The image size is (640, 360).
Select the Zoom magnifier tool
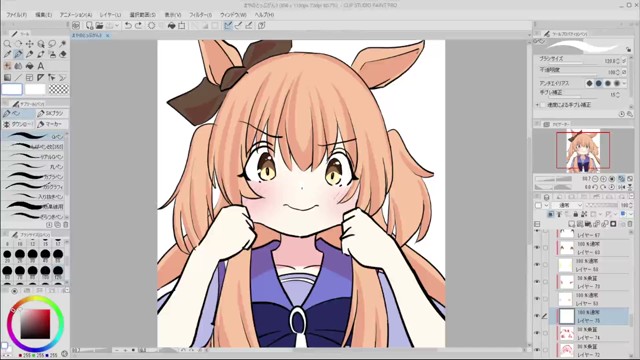[x=7, y=44]
